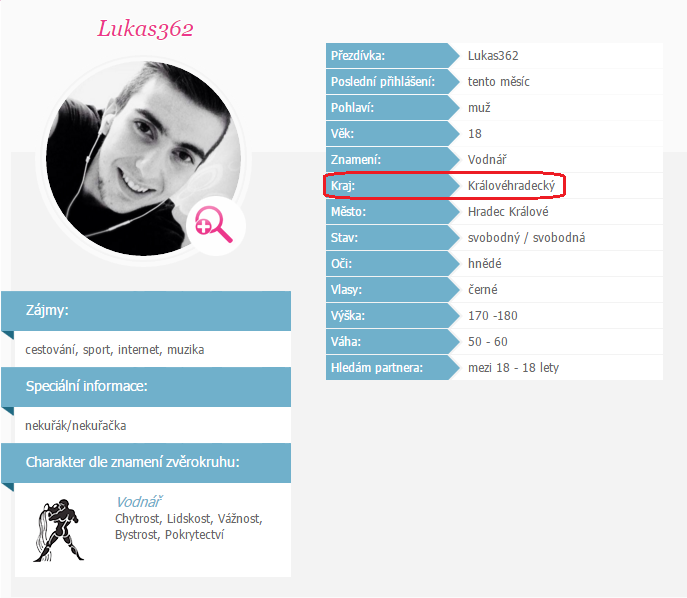Select the Speciální informace header
Viewport: 687px width, 598px height.
tap(146, 387)
